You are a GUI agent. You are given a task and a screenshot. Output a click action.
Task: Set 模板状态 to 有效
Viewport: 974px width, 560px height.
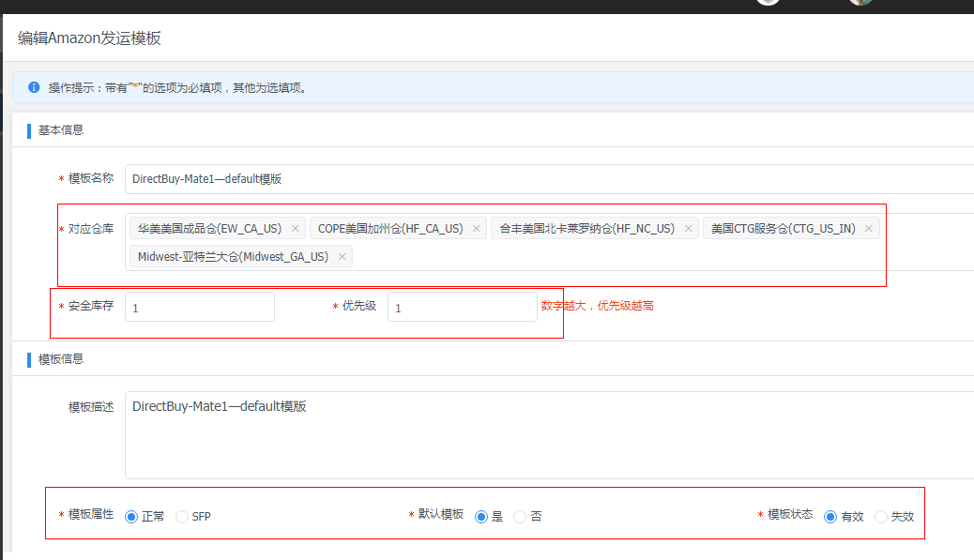(x=829, y=517)
